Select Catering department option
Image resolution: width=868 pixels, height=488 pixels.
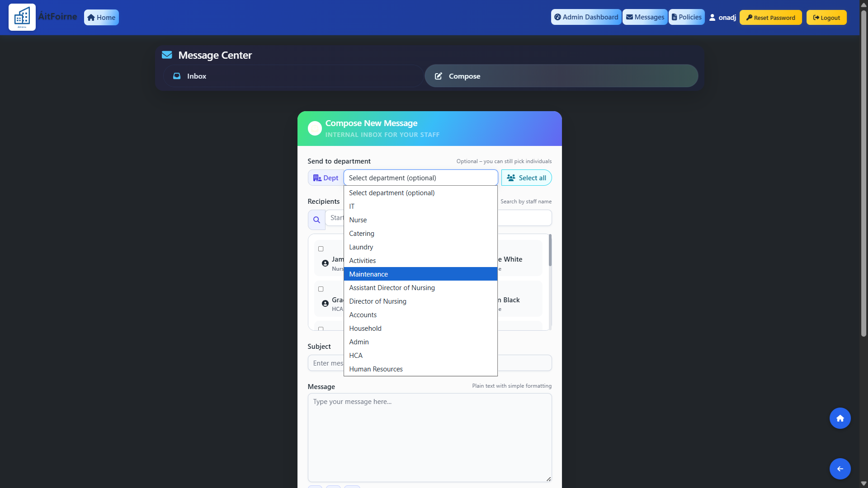[420, 234]
